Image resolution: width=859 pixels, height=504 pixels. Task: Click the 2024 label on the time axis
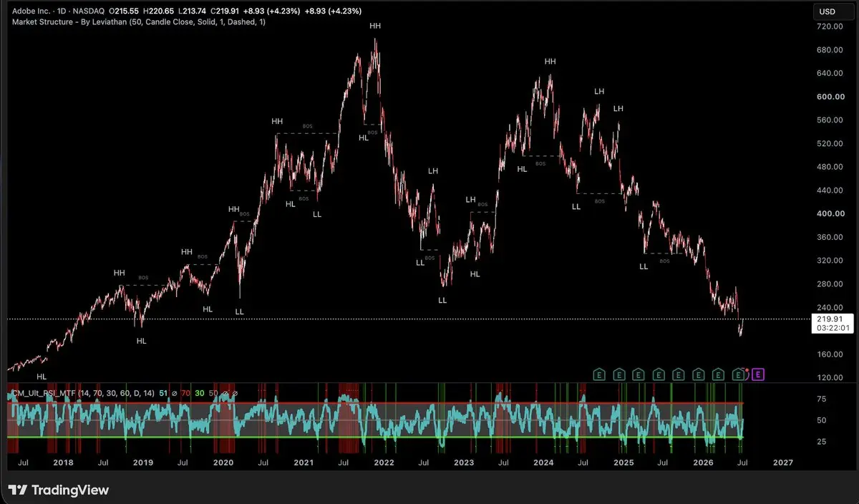pos(543,462)
